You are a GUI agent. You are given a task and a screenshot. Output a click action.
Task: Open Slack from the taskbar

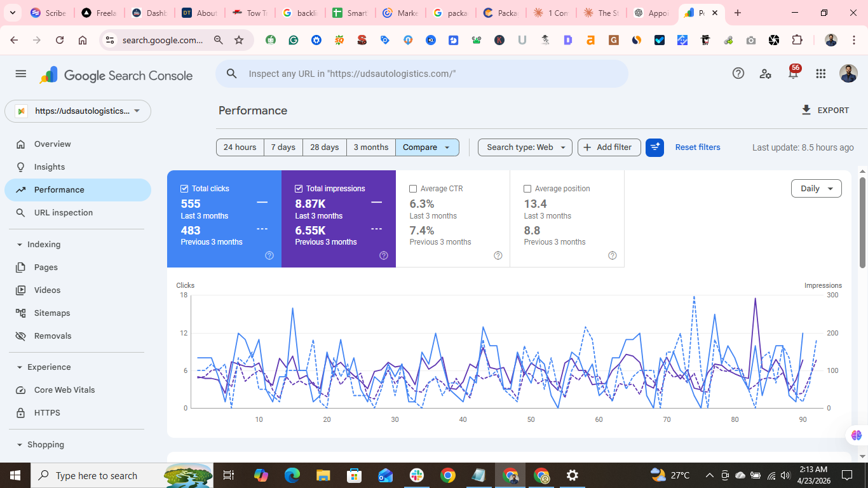417,475
